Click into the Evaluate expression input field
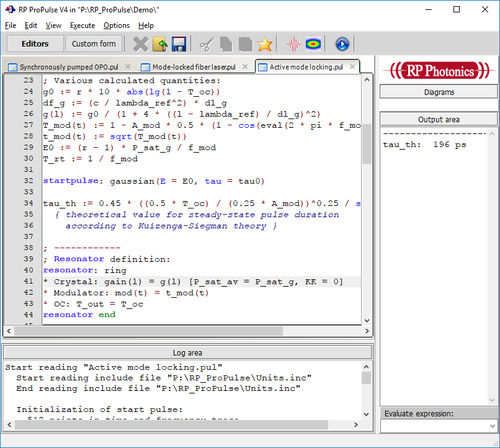 tap(434, 426)
